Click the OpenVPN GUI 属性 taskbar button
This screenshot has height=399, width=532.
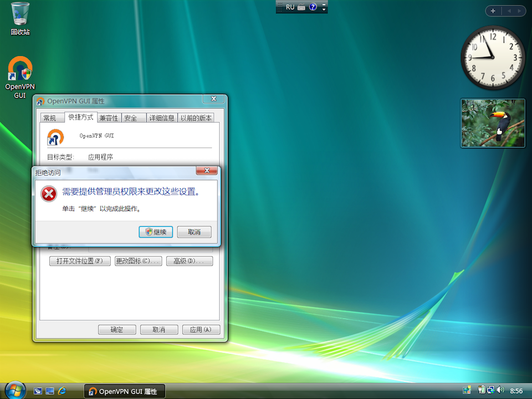tap(125, 391)
